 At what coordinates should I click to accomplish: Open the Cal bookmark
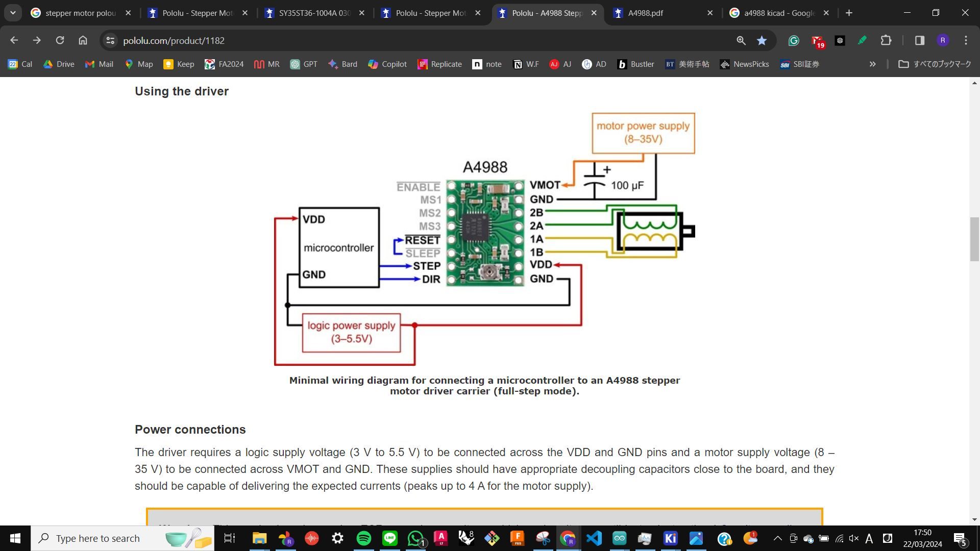20,64
